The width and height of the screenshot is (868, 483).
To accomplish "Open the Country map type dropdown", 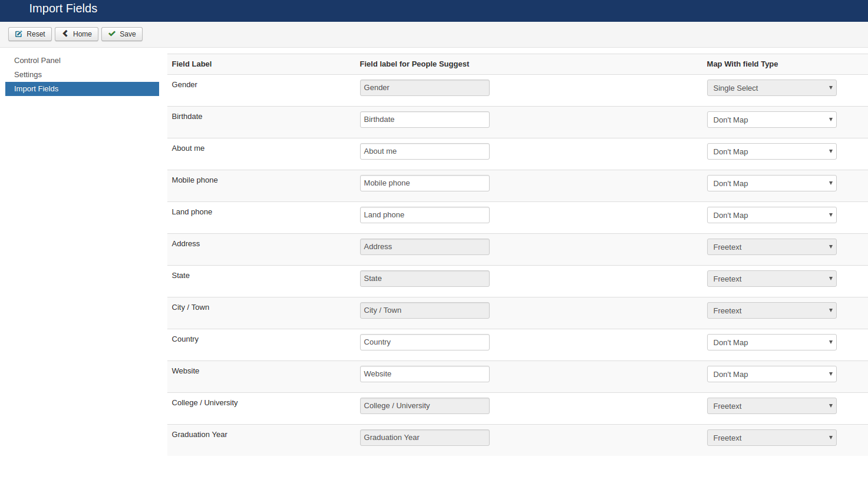I will 771,342.
